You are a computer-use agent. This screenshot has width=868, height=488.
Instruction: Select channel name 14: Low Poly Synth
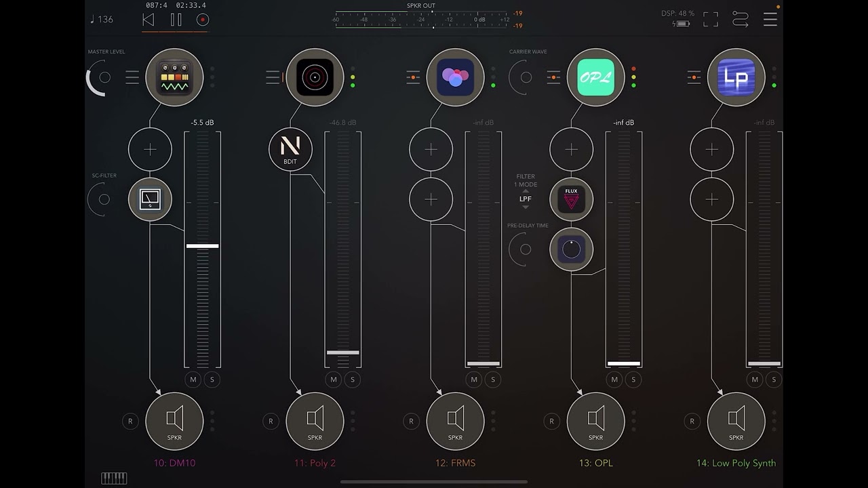coord(736,464)
